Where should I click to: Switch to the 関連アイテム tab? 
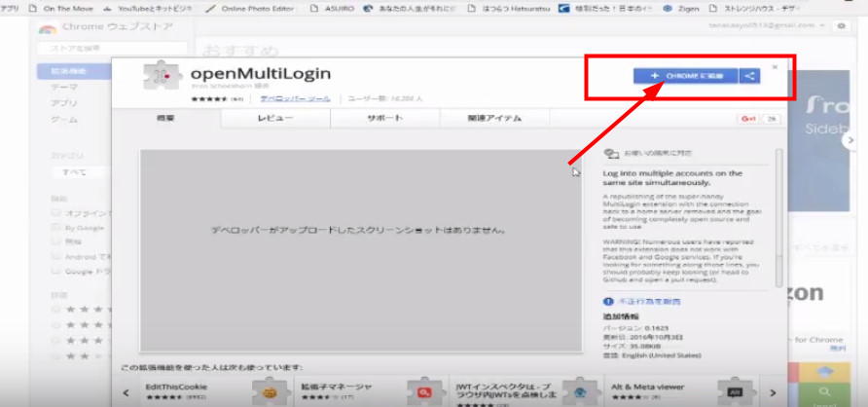tap(494, 118)
